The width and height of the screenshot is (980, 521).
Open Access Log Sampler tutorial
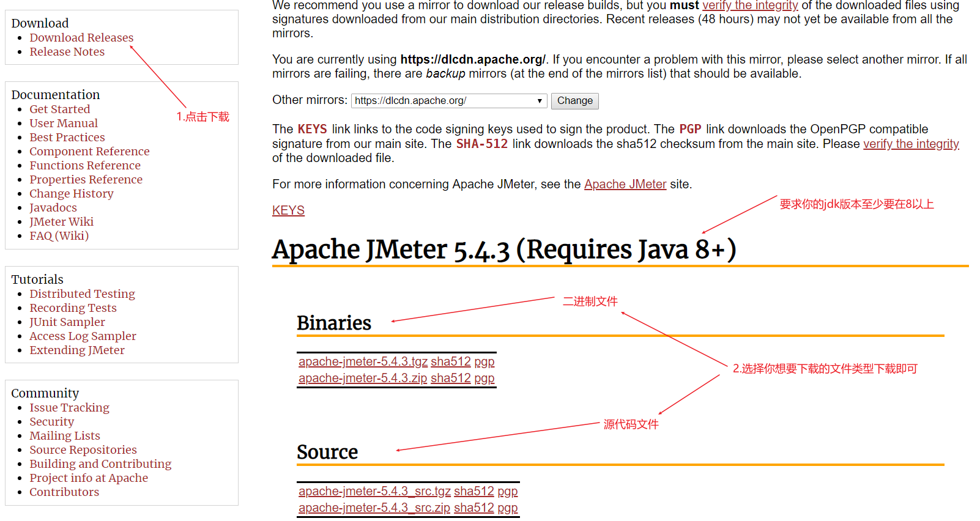(83, 336)
